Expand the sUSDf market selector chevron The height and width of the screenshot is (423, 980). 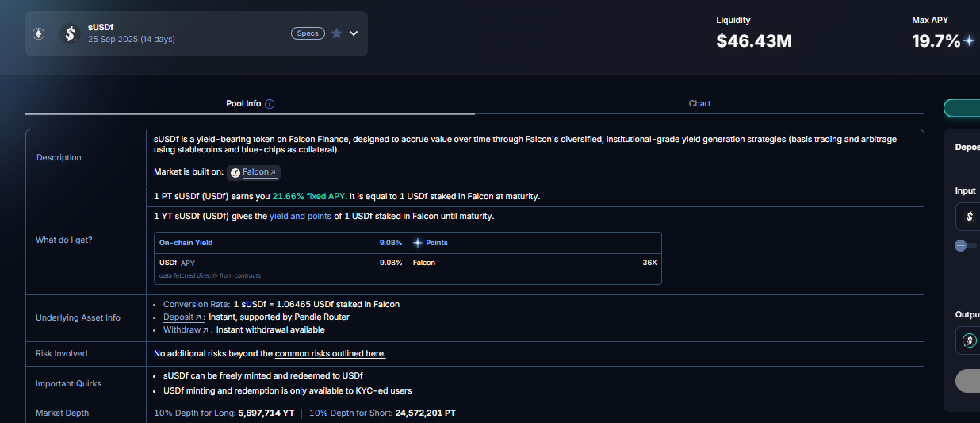coord(354,33)
